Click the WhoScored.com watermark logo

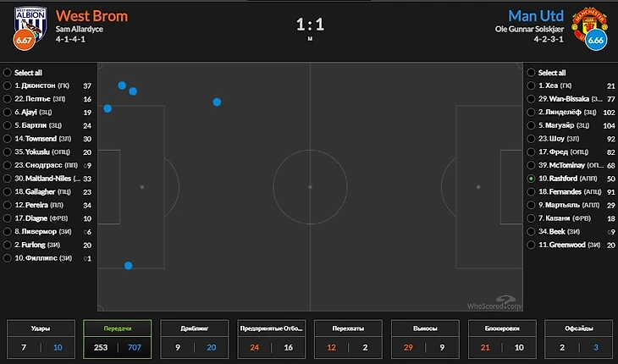[x=495, y=303]
